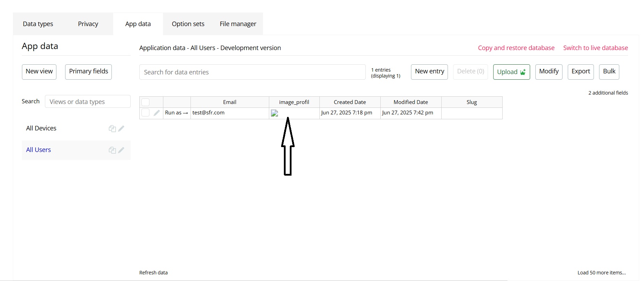
Task: Click the Delete (0) button
Action: point(471,72)
